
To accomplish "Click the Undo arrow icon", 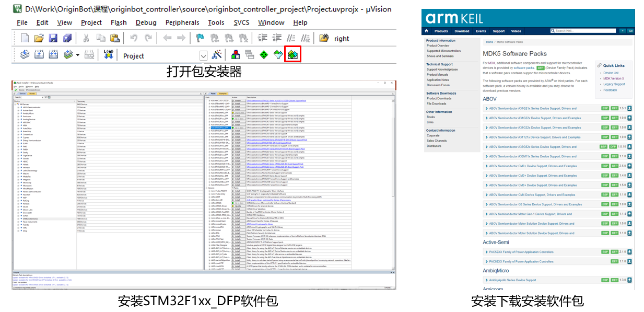I will [134, 38].
